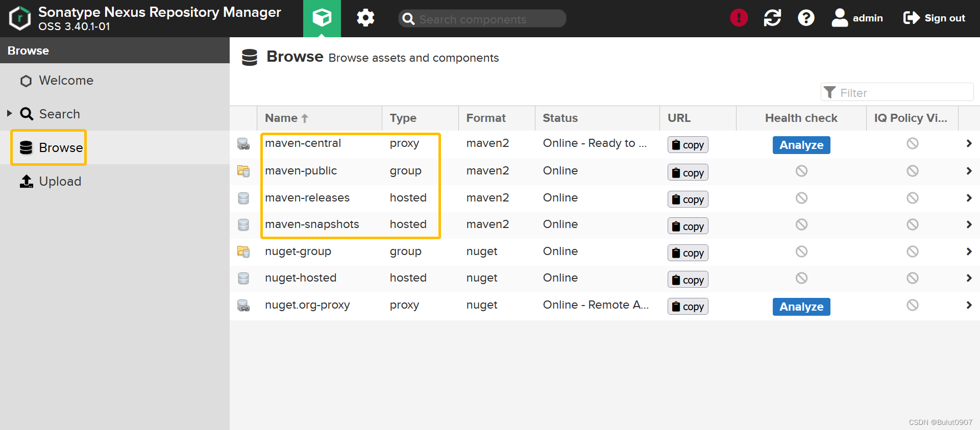Click maven-central IQ policy unavailable icon
The image size is (980, 430).
tap(913, 143)
